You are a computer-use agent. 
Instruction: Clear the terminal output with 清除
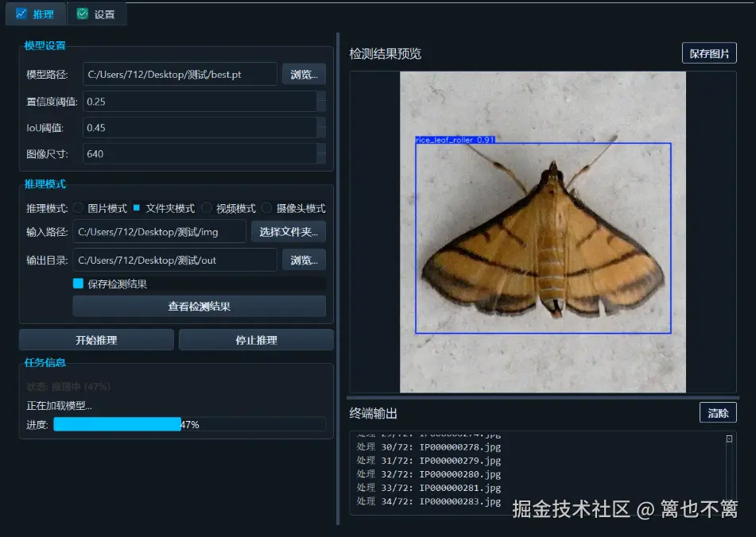click(x=718, y=413)
